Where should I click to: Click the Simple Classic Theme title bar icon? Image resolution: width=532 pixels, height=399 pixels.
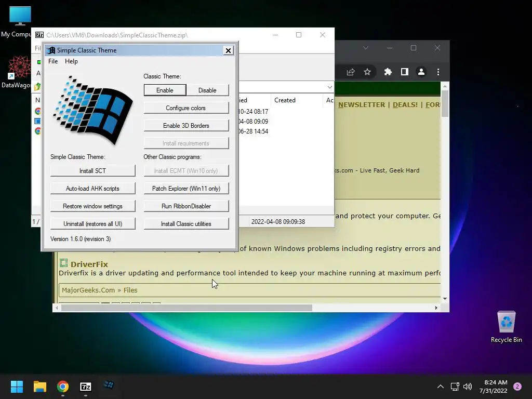coord(51,50)
